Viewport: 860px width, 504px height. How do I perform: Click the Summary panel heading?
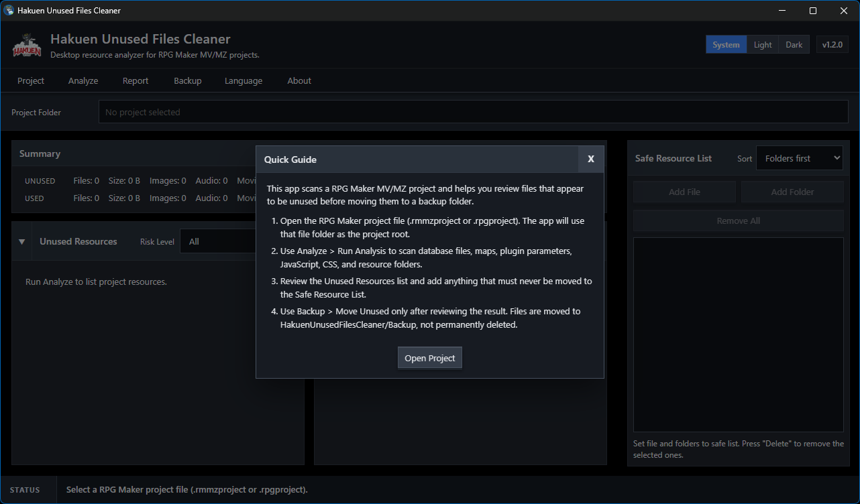pos(40,153)
